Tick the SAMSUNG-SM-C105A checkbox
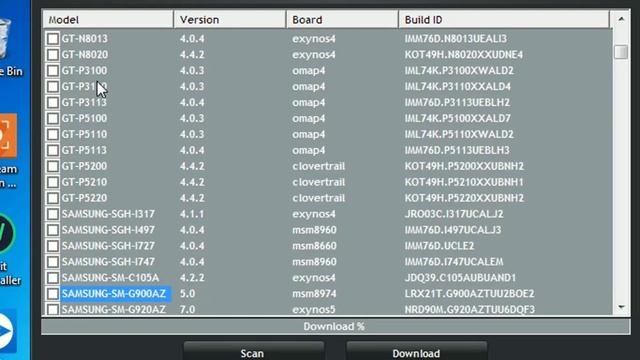 point(53,278)
